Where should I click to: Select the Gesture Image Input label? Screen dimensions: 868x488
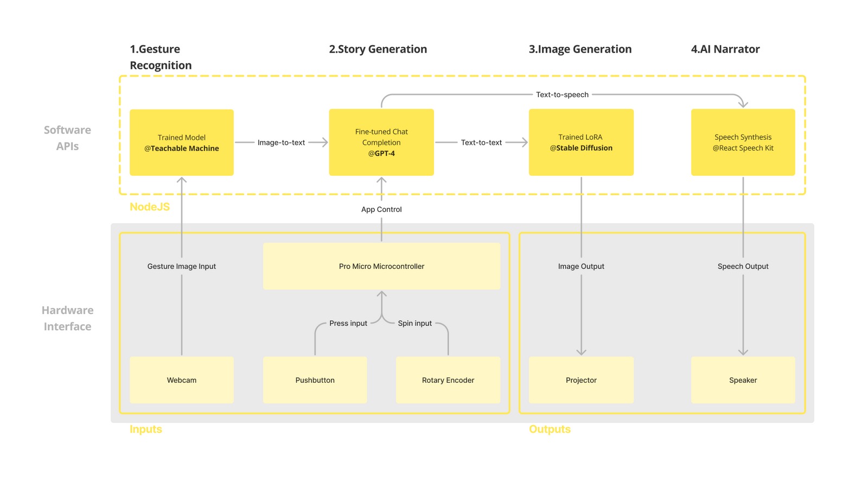point(182,266)
